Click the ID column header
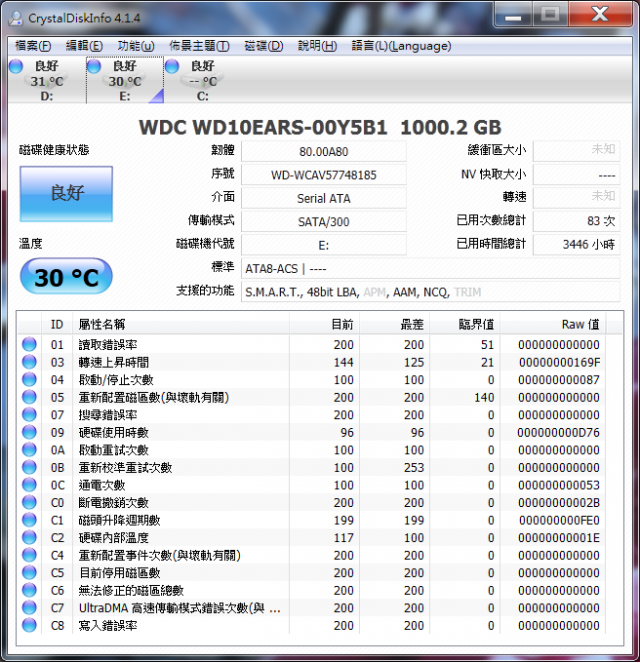 [x=57, y=324]
